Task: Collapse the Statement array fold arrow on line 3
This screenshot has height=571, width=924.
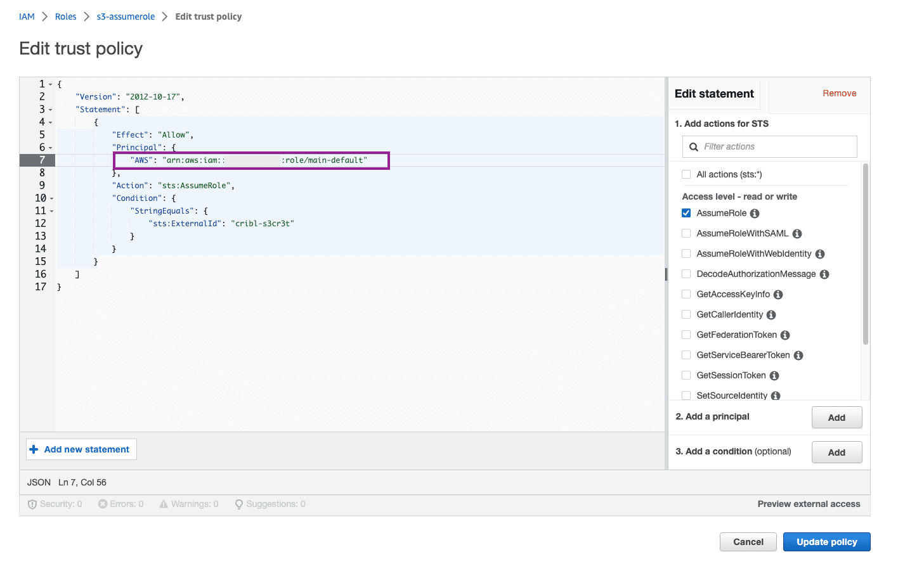Action: pyautogui.click(x=51, y=110)
